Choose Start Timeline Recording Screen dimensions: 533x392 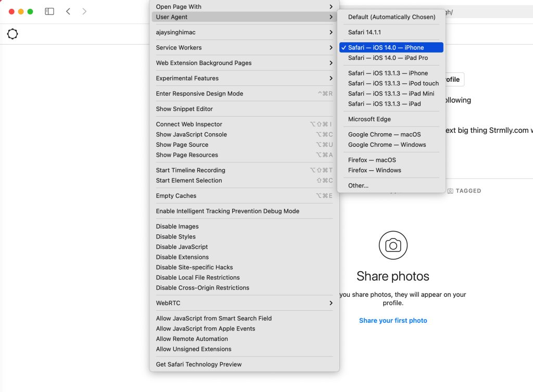point(244,170)
